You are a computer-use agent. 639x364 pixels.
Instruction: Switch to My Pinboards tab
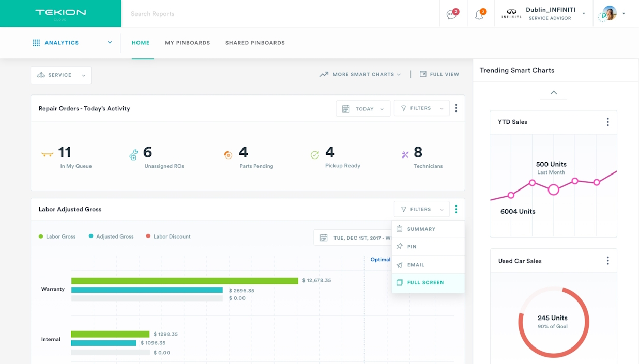click(187, 43)
